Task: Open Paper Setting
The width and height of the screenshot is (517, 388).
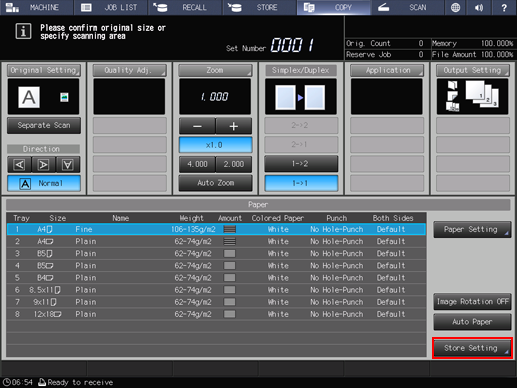Action: (x=472, y=229)
